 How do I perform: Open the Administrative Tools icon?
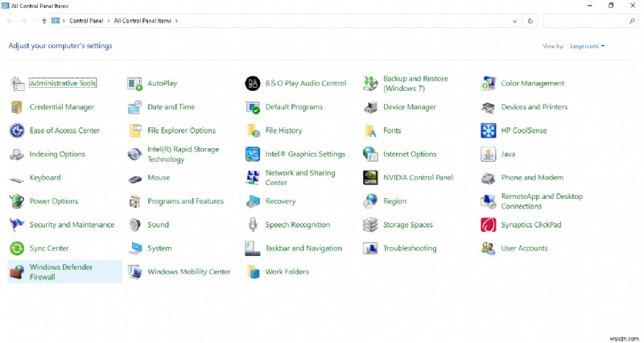click(x=17, y=84)
